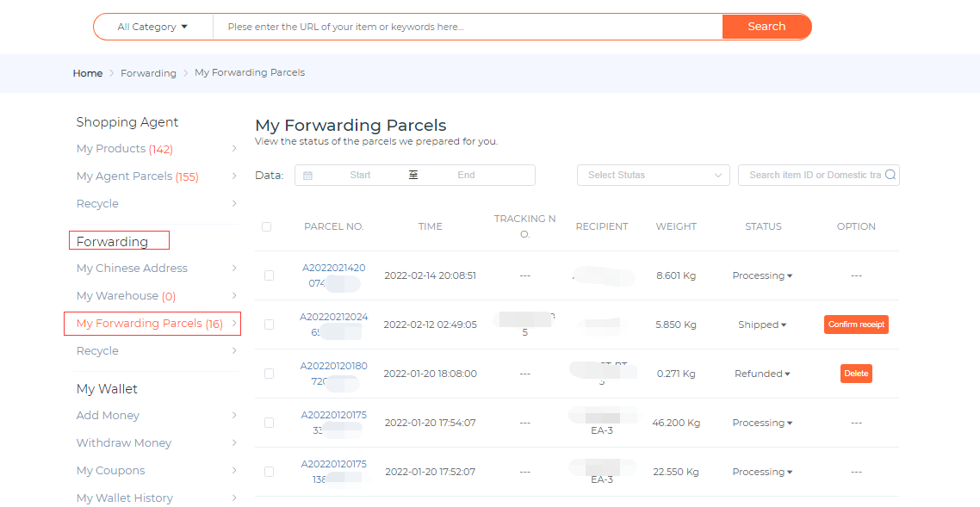Open the Select Status dropdown
This screenshot has width=980, height=507.
(x=653, y=175)
